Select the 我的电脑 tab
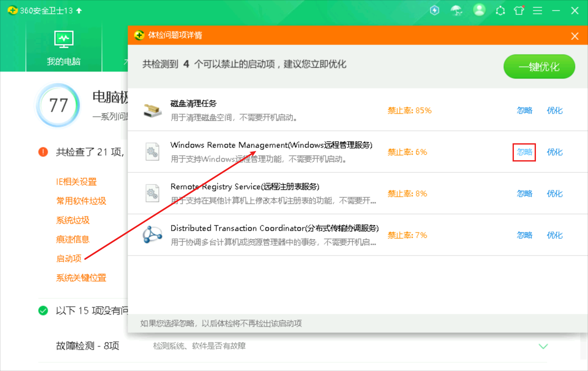588x371 pixels. click(64, 49)
